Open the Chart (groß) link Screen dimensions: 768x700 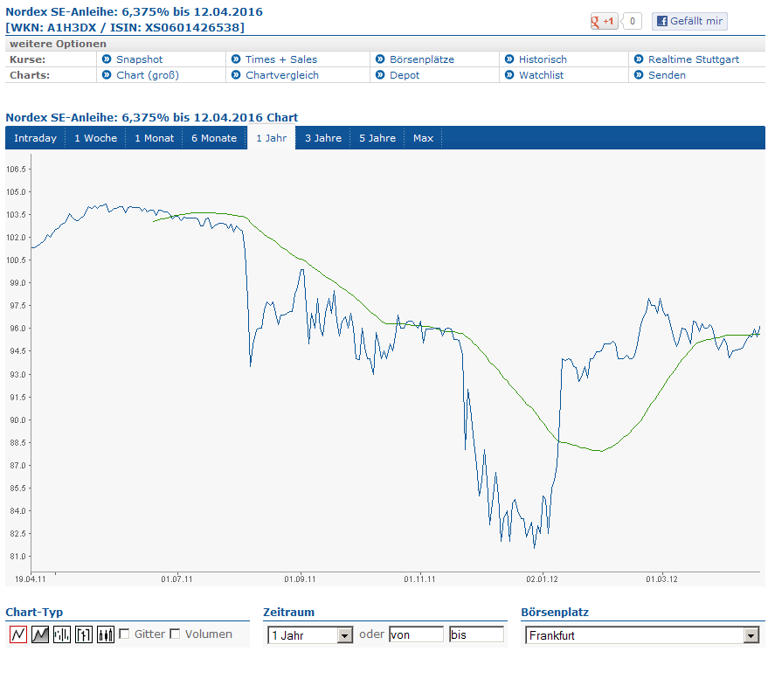pyautogui.click(x=148, y=75)
